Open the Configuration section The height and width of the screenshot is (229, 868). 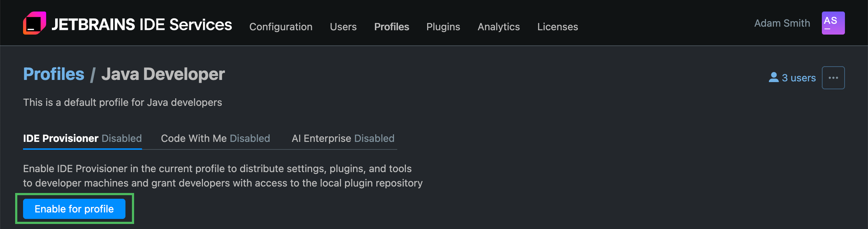coord(281,27)
